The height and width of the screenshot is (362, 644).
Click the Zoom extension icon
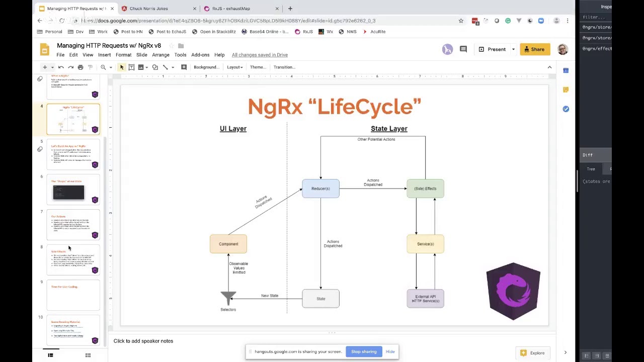point(541,21)
